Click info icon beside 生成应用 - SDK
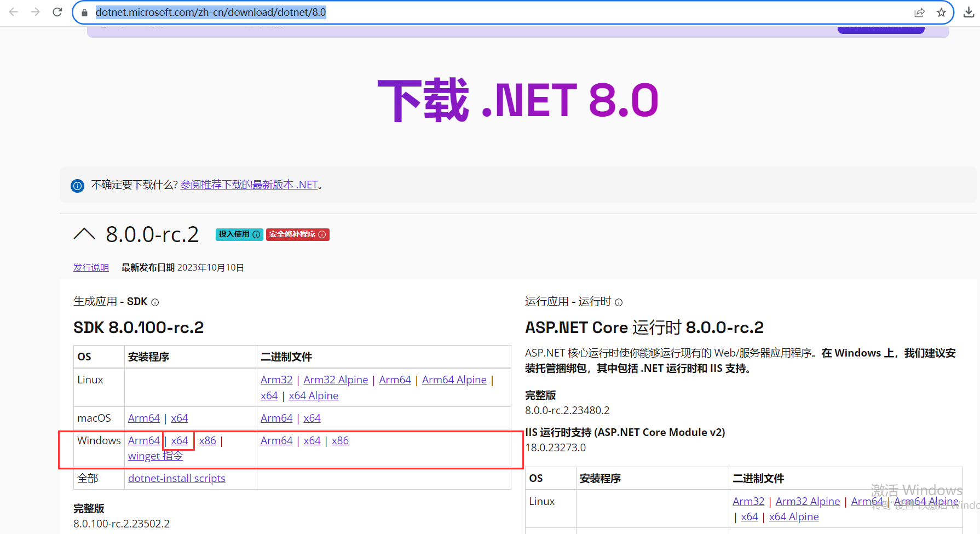 (x=155, y=302)
